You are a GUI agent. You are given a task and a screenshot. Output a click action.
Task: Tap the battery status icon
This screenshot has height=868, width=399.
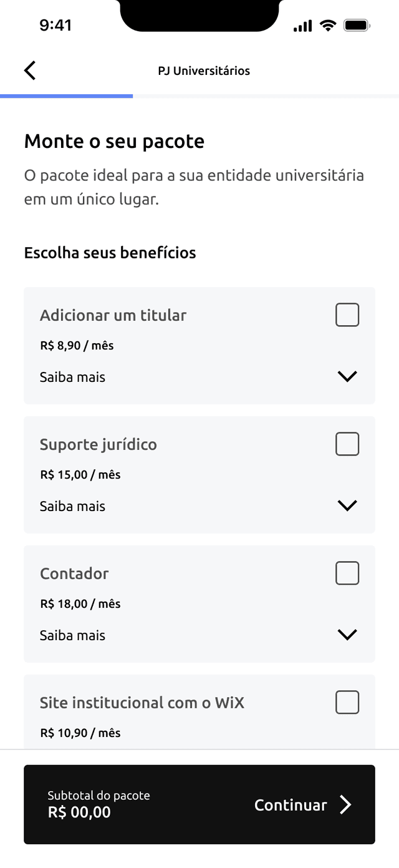(357, 26)
